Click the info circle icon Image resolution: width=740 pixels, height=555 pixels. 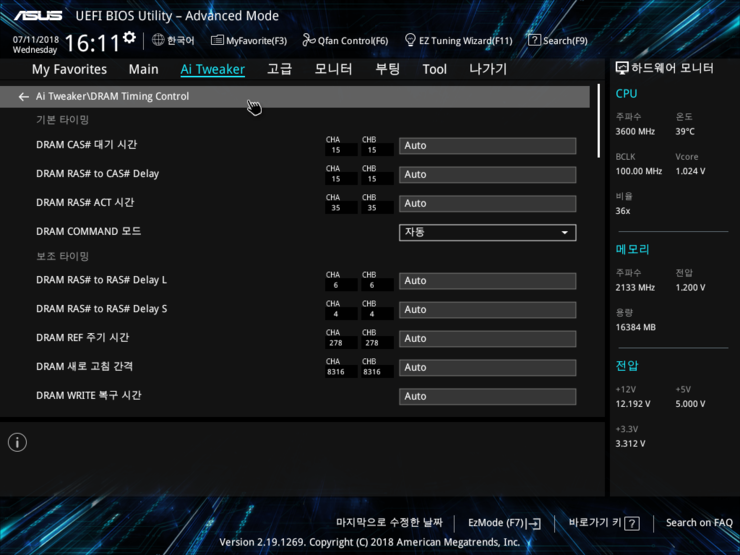pyautogui.click(x=17, y=443)
